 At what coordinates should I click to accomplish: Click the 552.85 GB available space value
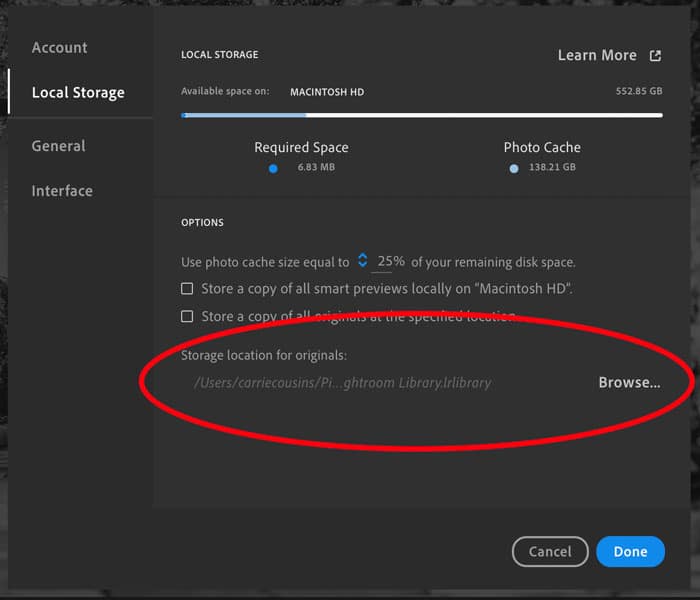coord(639,92)
